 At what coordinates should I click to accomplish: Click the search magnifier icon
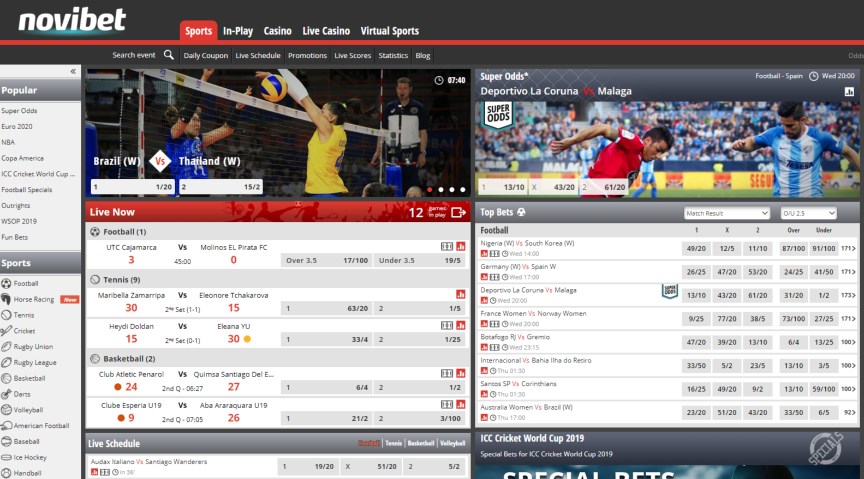[169, 55]
